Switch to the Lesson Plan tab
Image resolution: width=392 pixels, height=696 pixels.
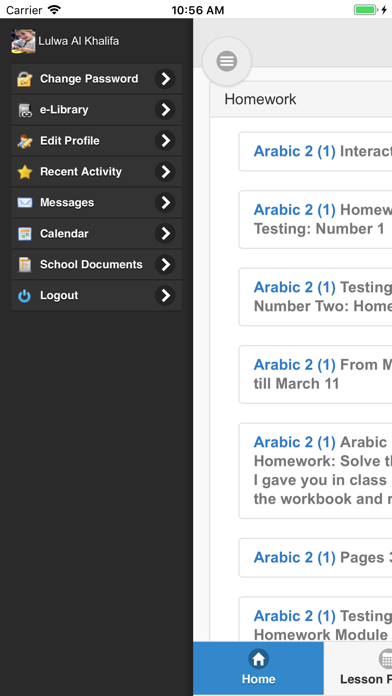[x=358, y=668]
